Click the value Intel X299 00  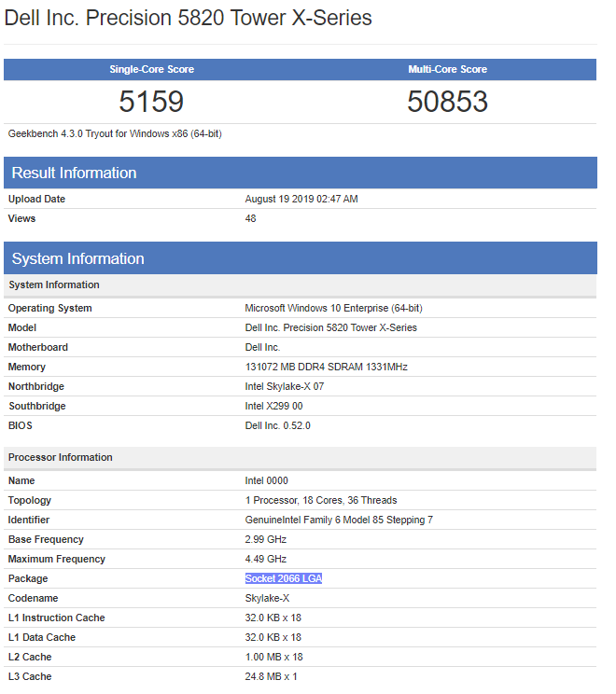click(x=273, y=406)
